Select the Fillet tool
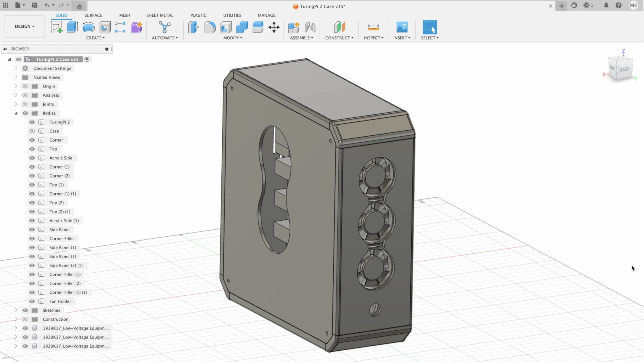Viewport: 644px width, 362px height. pos(209,28)
